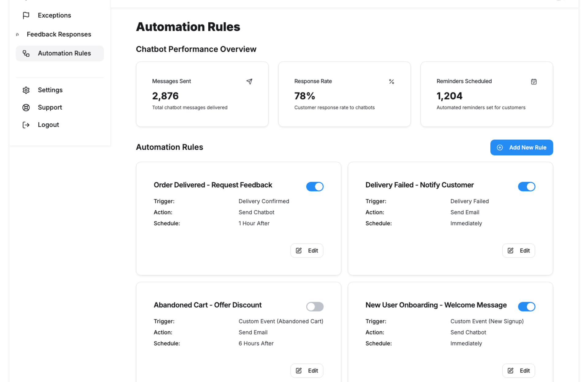Disable Order Delivered - Request Feedback rule
Viewport: 588px width, 382px height.
pyautogui.click(x=315, y=186)
